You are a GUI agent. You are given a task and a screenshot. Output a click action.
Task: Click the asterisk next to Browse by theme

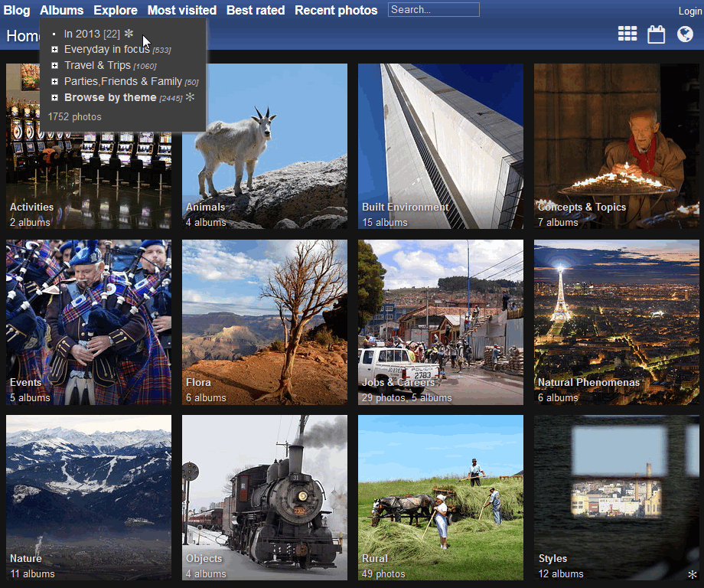(x=190, y=97)
